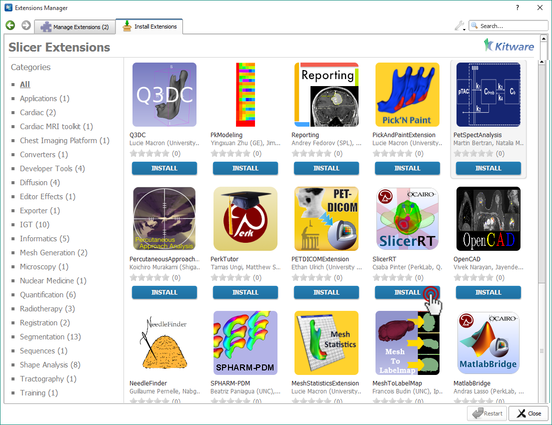552x425 pixels.
Task: Click the OpenCAD extension thumbnail
Action: pos(488,219)
